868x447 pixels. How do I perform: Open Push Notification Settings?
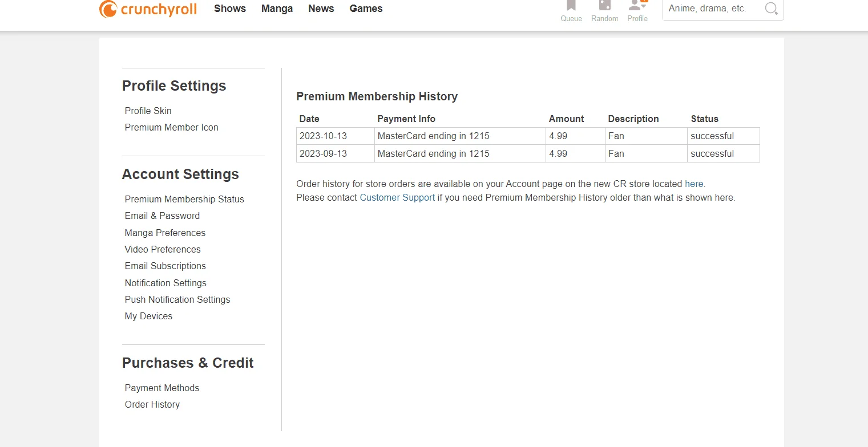177,299
